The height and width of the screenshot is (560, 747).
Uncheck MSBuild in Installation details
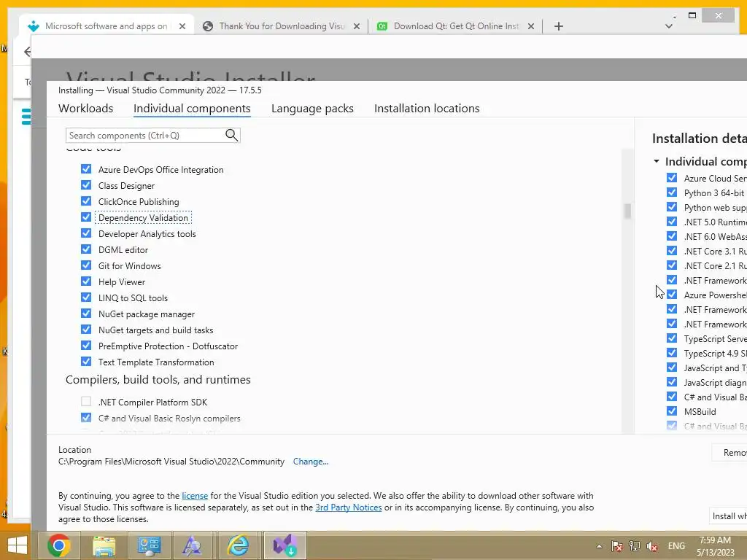tap(672, 411)
